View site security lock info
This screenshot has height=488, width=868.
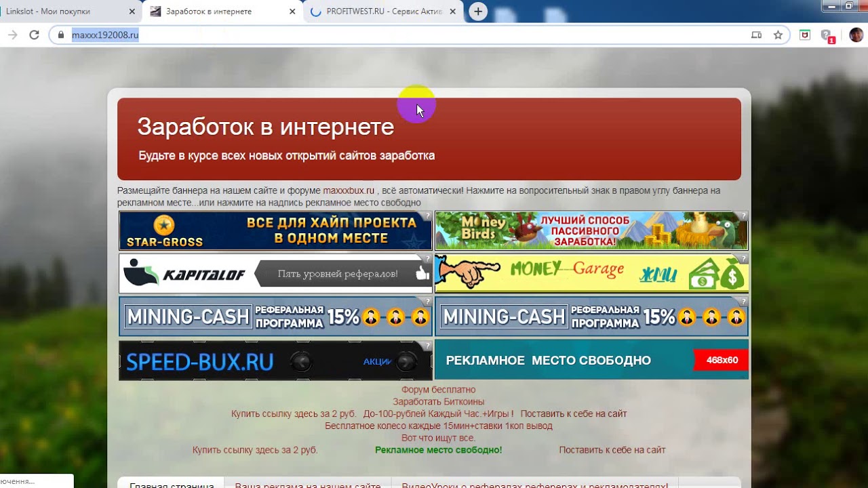click(61, 35)
